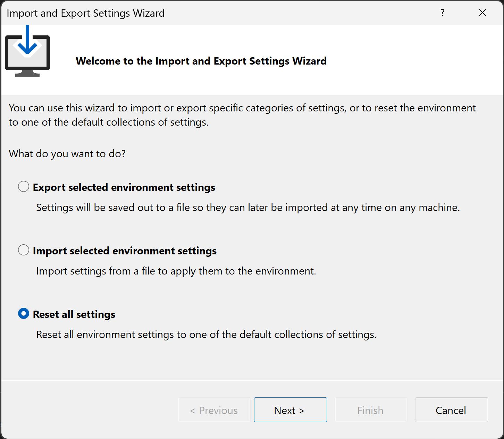
Task: Cancel the Import and Export wizard
Action: (451, 410)
